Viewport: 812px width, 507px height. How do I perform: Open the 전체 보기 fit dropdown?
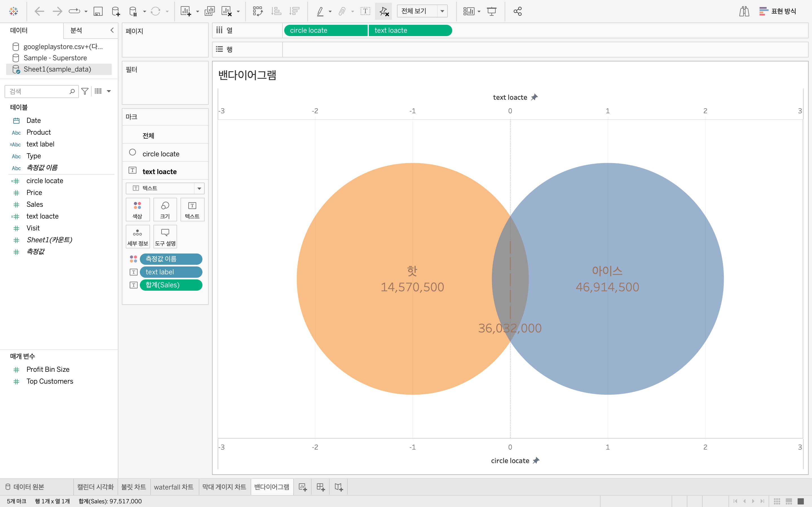[x=442, y=11]
